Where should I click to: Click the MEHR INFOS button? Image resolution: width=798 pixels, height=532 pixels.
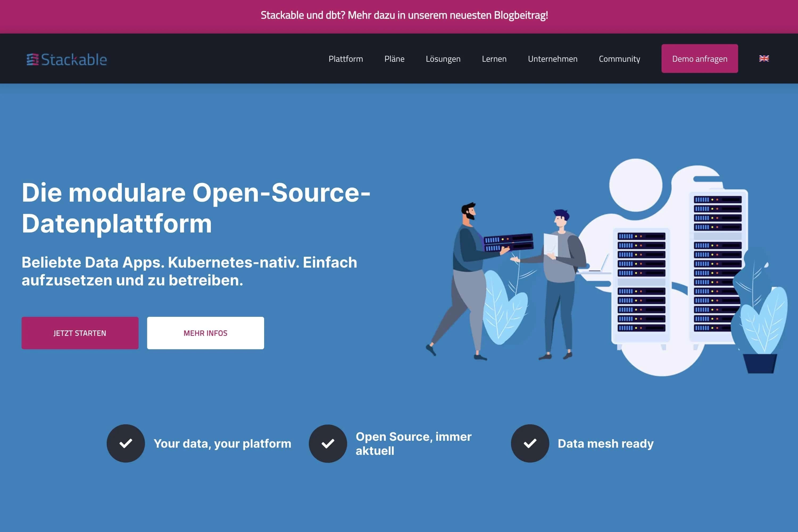click(x=205, y=333)
